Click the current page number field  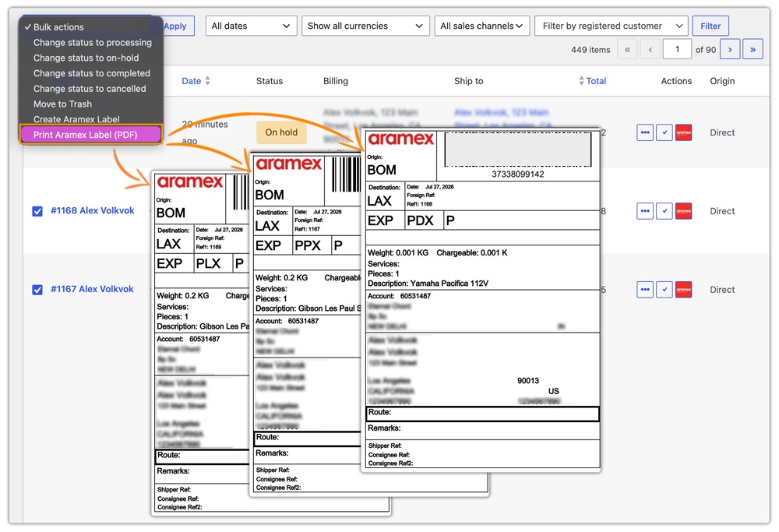(x=677, y=49)
